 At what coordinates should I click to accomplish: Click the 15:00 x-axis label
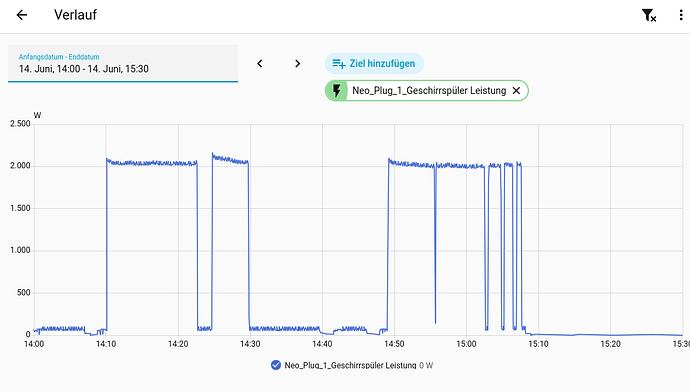[466, 344]
